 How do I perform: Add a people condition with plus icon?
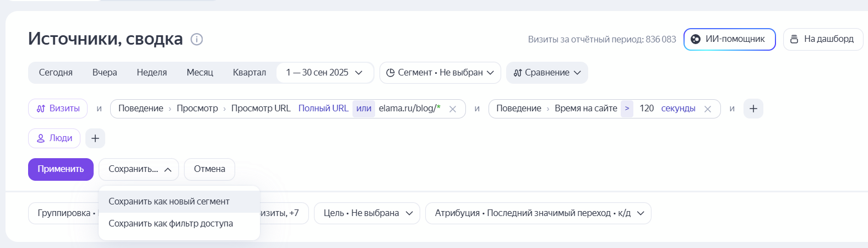(x=95, y=138)
